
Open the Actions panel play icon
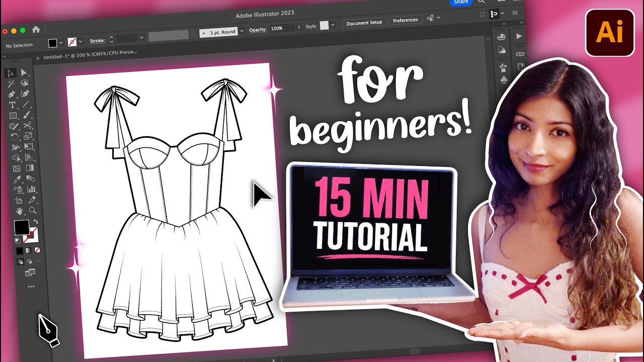point(519,36)
